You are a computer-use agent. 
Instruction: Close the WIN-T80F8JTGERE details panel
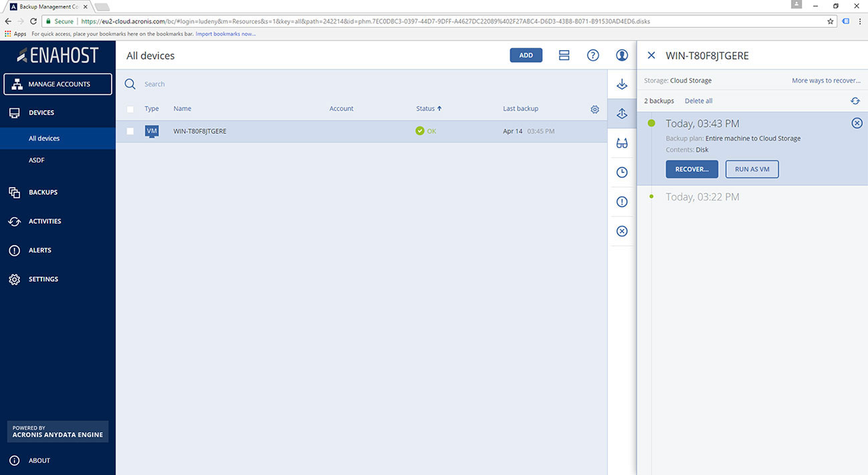[x=652, y=55]
